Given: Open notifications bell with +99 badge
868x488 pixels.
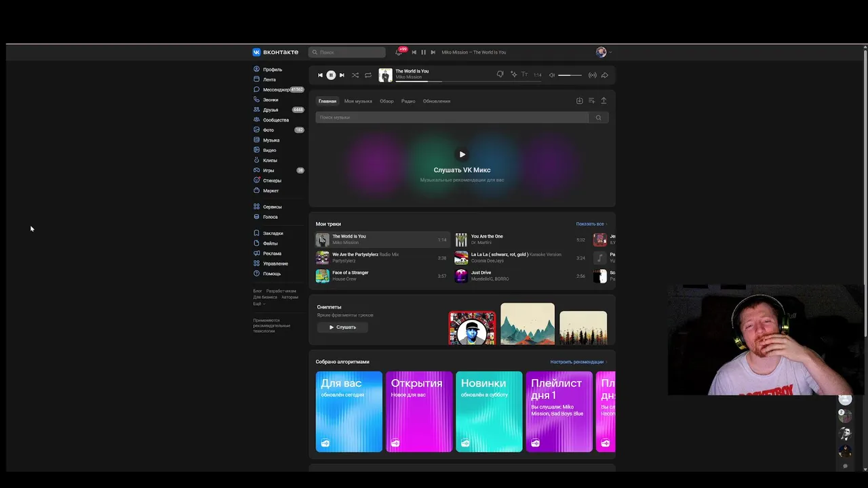Looking at the screenshot, I should tap(399, 52).
